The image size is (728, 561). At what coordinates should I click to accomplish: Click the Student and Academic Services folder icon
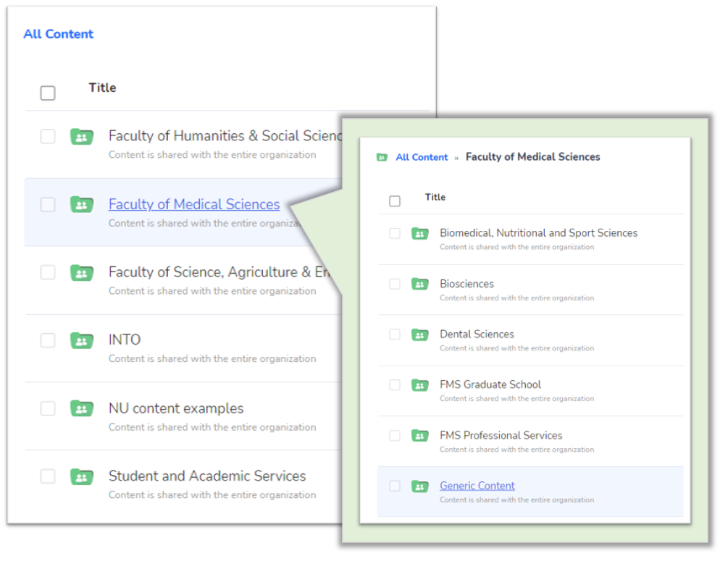pyautogui.click(x=82, y=477)
